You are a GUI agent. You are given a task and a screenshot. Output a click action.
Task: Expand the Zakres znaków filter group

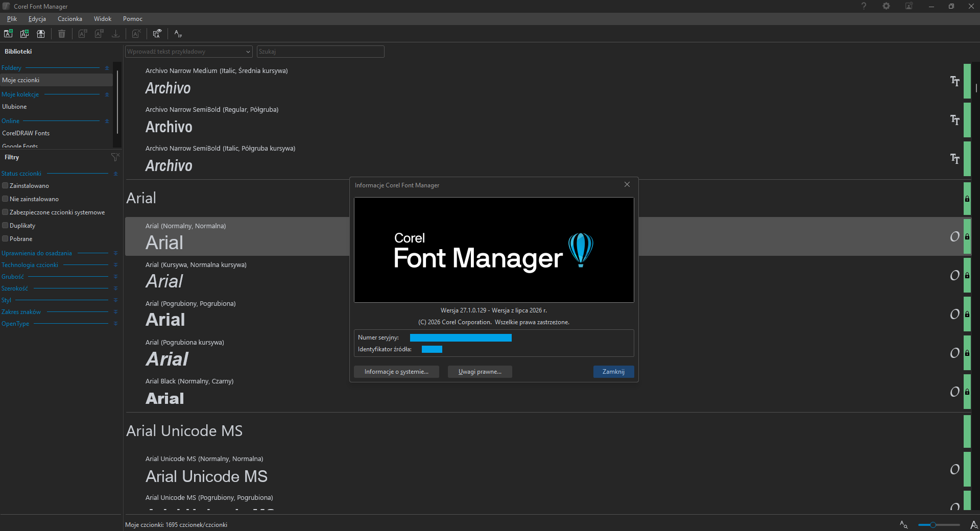[115, 312]
